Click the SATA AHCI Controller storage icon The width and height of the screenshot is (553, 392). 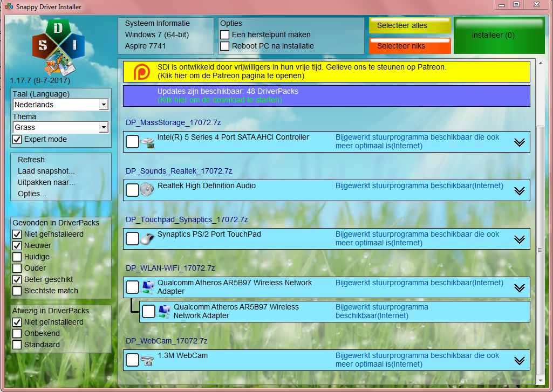tap(147, 143)
